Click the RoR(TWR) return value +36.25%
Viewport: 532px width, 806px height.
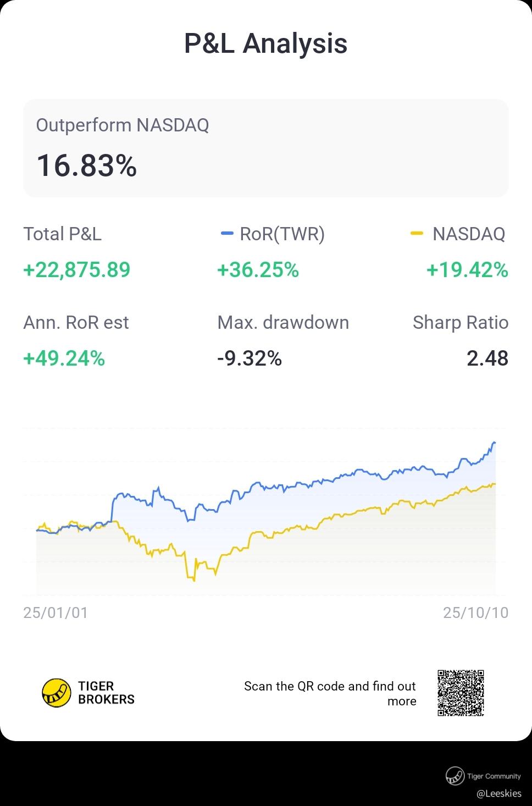(258, 270)
